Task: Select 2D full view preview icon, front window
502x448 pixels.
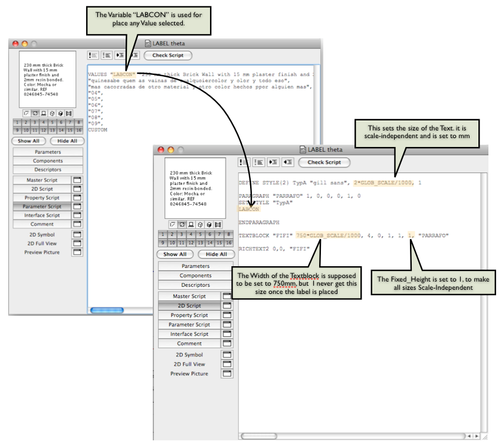Action: click(x=182, y=225)
